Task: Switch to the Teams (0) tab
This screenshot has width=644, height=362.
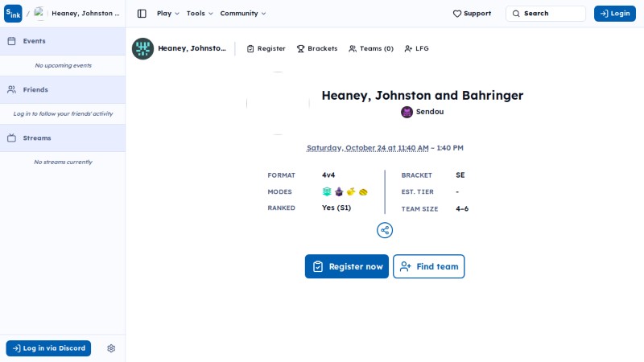Action: [x=371, y=48]
